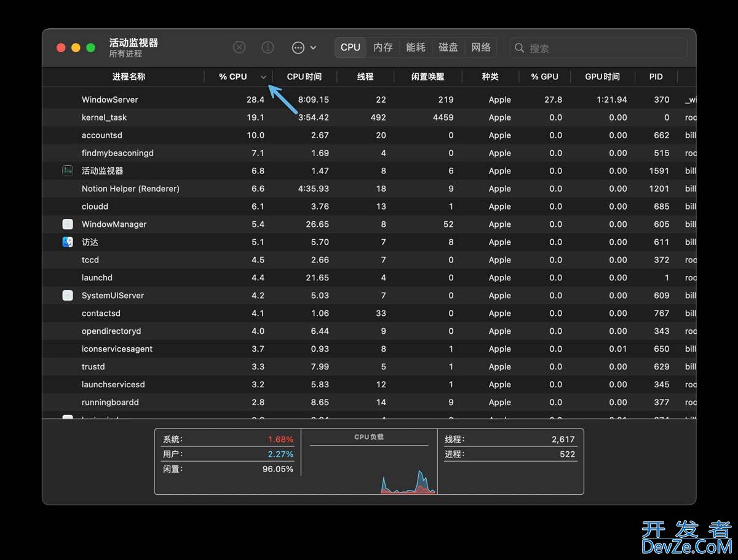The image size is (738, 560).
Task: Click the 28.4 CPU value of WindowServer
Action: 255,100
